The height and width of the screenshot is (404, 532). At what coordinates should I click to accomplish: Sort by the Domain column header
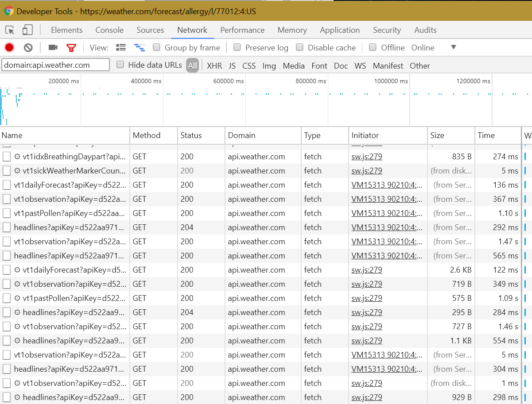tap(263, 135)
